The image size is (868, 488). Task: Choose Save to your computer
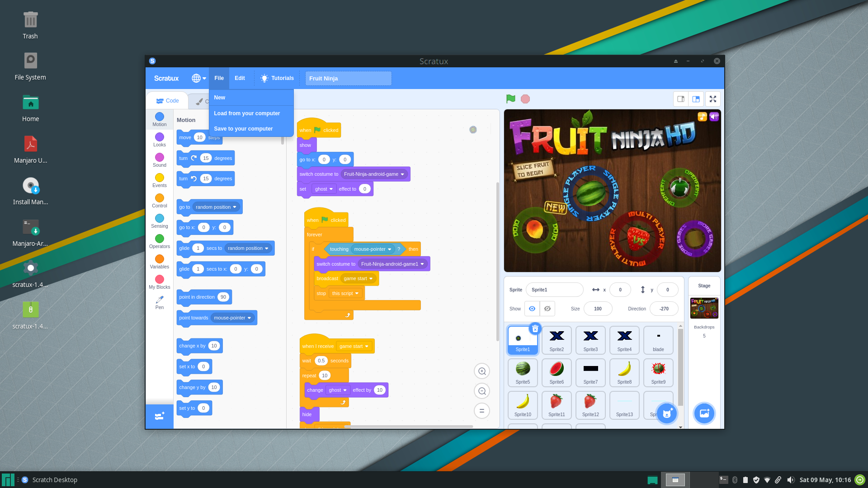(243, 129)
